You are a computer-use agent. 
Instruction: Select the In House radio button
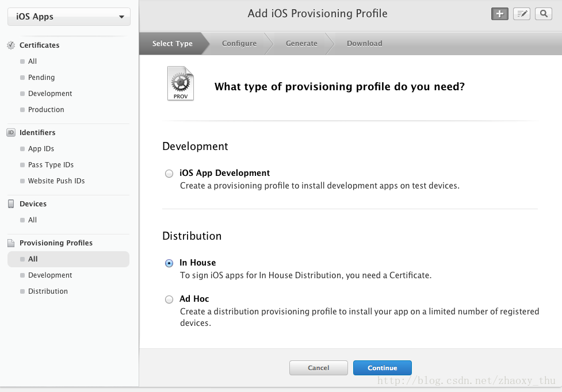coord(169,263)
